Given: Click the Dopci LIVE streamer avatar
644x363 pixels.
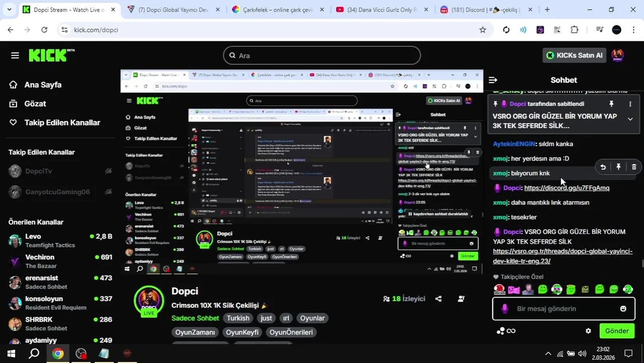Looking at the screenshot, I should (x=149, y=301).
